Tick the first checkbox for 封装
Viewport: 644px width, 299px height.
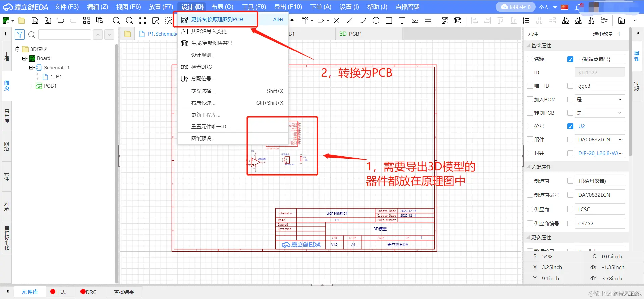pos(530,153)
